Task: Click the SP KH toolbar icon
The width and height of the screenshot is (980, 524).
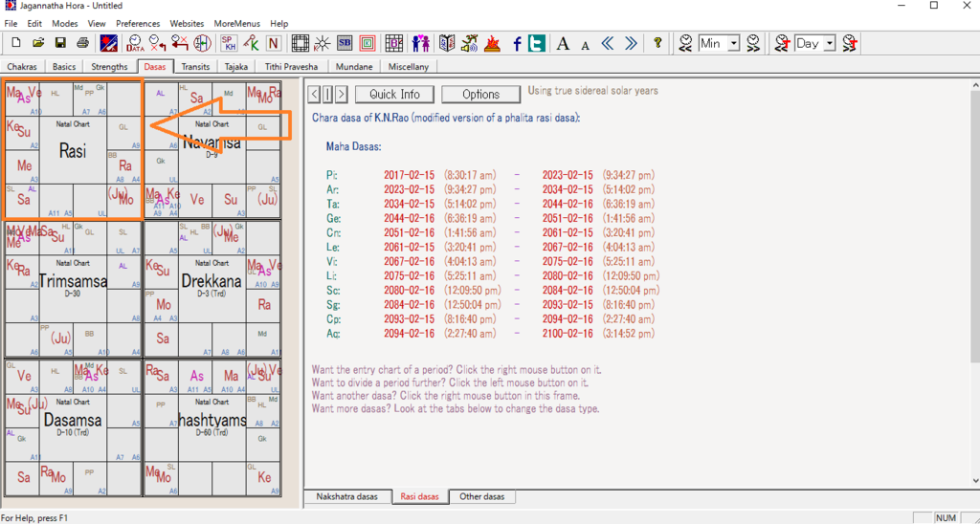Action: click(230, 43)
